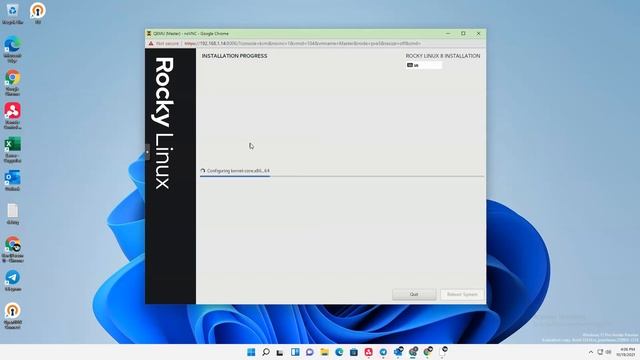Viewport: 640px width, 360px height.
Task: Open the red remote-control app desktop shortcut
Action: click(x=13, y=116)
